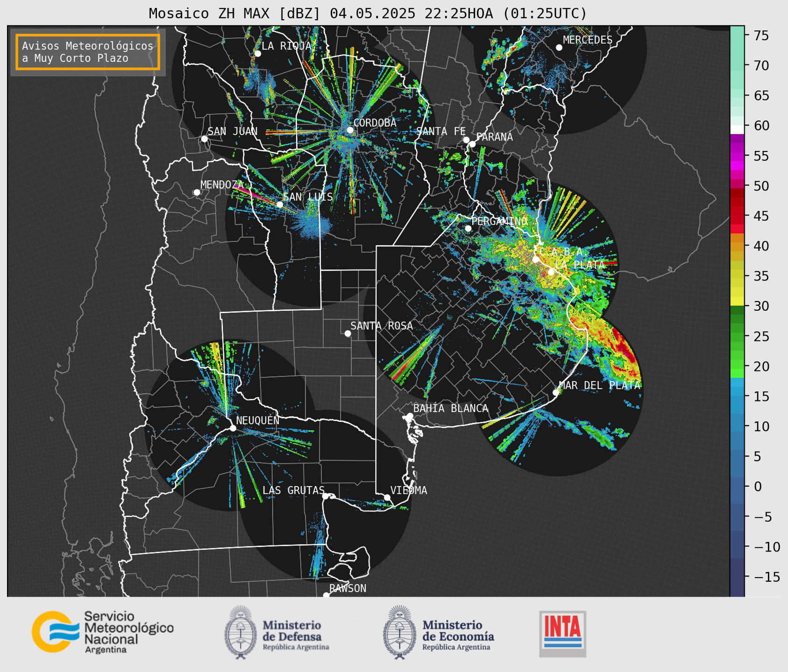Click the Ministerio de Economía emblem
Image resolution: width=788 pixels, height=672 pixels.
[400, 632]
